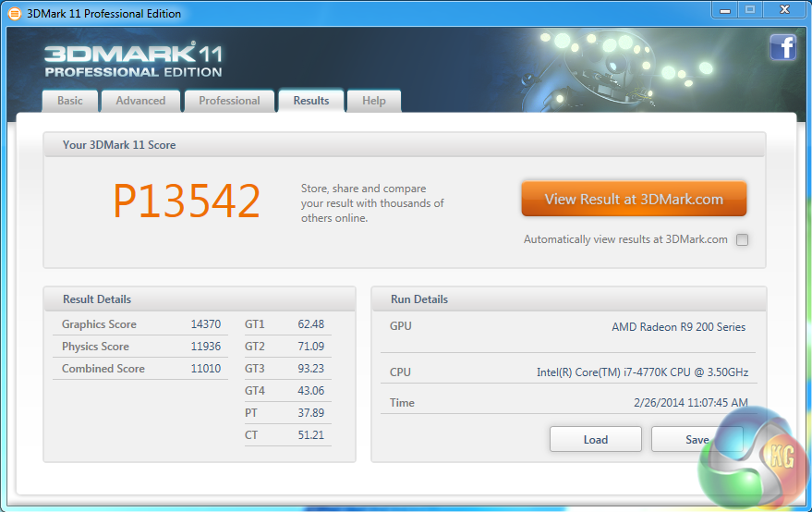Viewport: 812px width, 512px height.
Task: Click the Graphics Score value 14370
Action: (x=206, y=324)
